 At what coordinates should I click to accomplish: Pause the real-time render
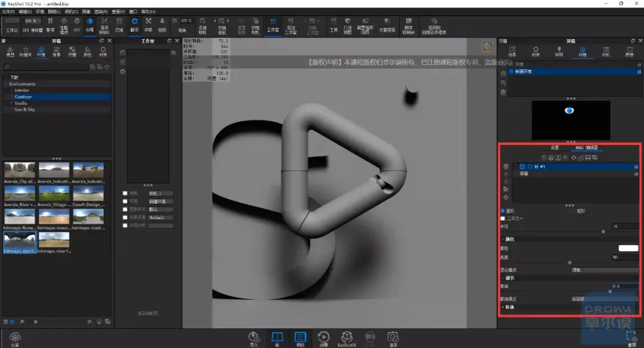click(x=50, y=24)
